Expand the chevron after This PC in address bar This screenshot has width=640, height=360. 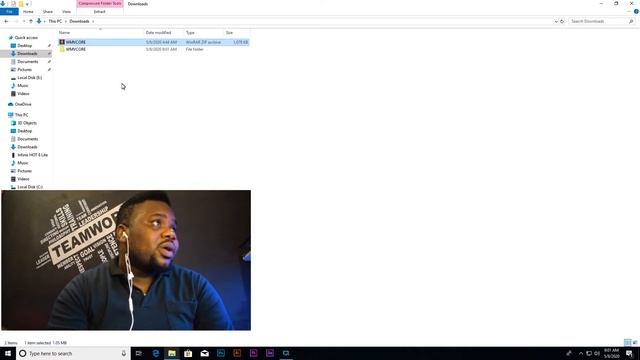[66, 21]
